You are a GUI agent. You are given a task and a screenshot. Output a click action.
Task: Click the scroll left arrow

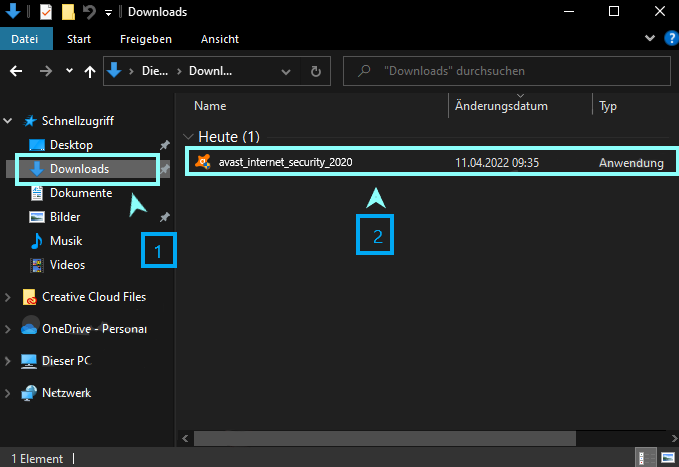coord(185,438)
